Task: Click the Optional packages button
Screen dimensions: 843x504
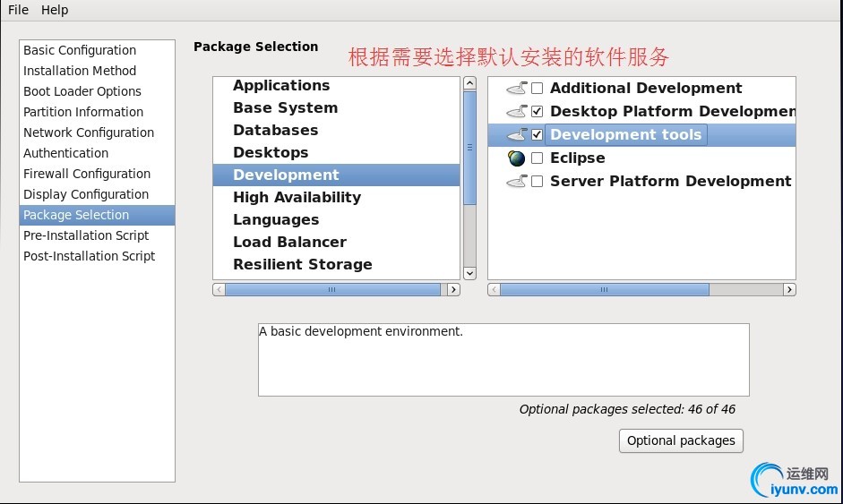Action: point(681,440)
